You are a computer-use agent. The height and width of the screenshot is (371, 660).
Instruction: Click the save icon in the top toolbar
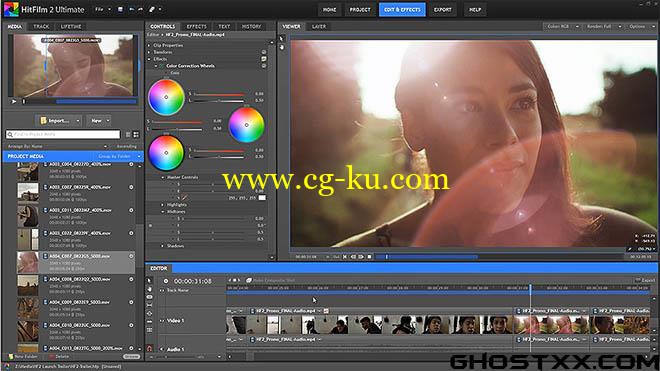(x=120, y=9)
